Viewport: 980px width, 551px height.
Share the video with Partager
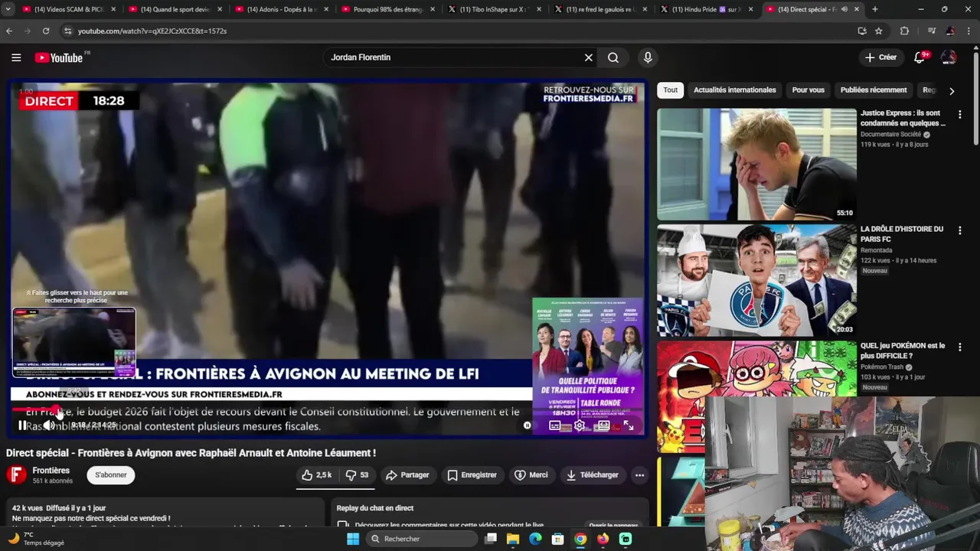407,475
